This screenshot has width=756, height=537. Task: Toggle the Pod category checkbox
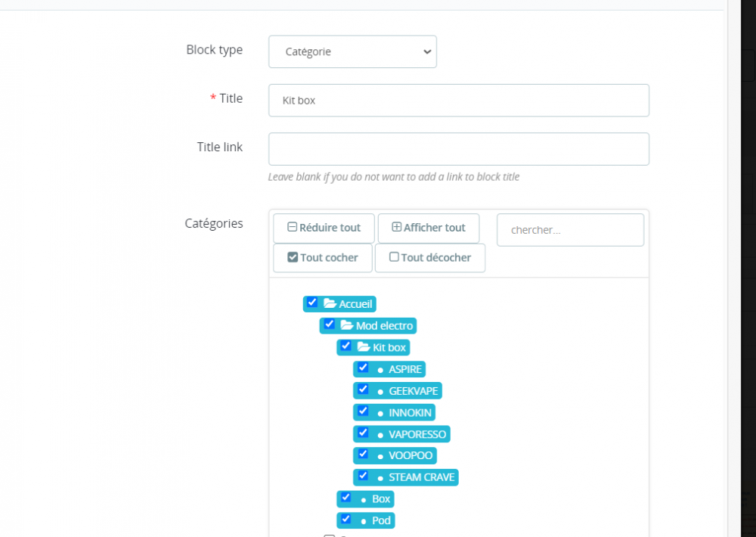point(345,519)
